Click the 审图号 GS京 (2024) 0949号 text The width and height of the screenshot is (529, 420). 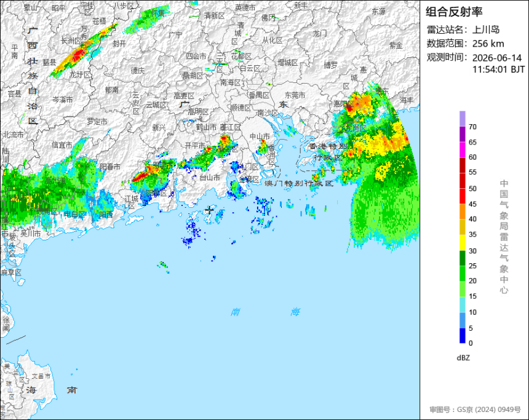[x=475, y=410]
